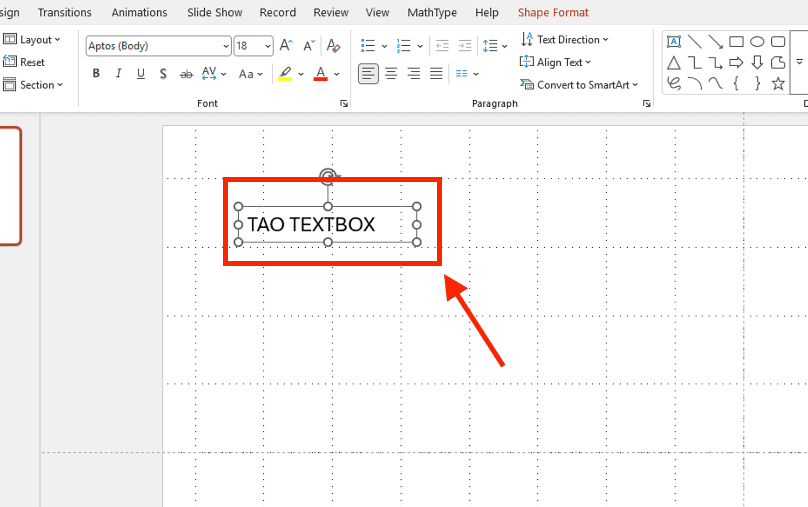Select the Elbow Connector shape
This screenshot has width=808, height=507.
(695, 63)
